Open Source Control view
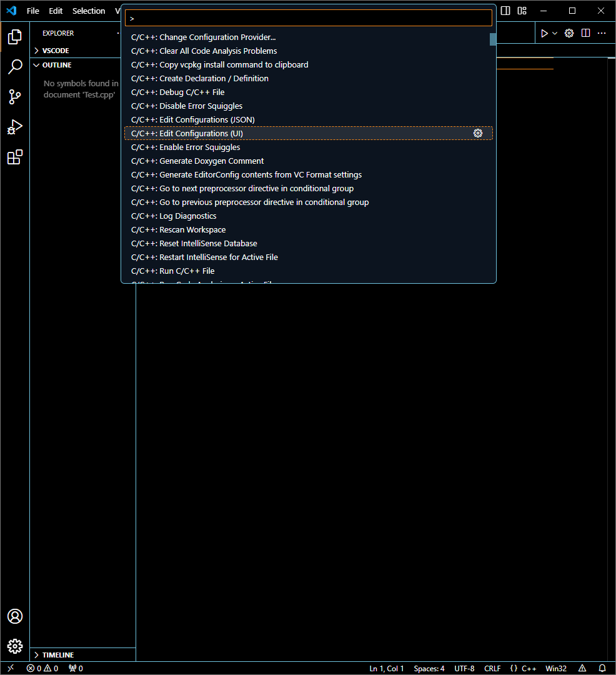 point(14,97)
